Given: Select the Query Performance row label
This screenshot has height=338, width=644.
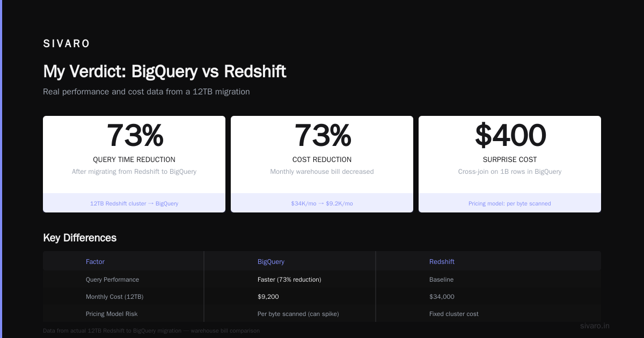Looking at the screenshot, I should (x=112, y=280).
